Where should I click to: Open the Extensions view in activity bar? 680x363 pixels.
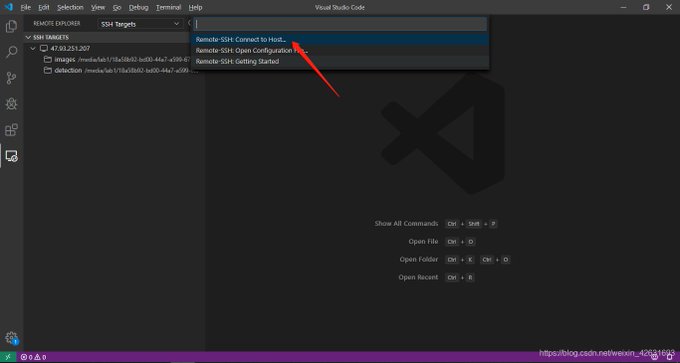(x=11, y=130)
